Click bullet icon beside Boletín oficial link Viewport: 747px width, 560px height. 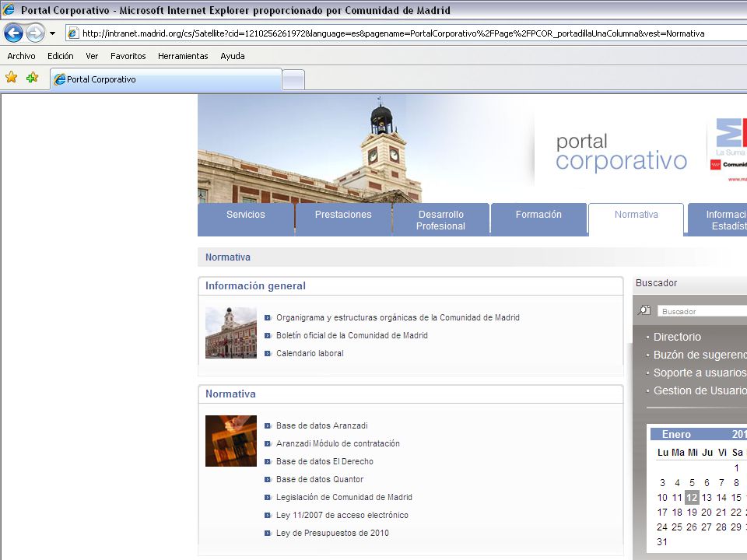[x=268, y=336]
